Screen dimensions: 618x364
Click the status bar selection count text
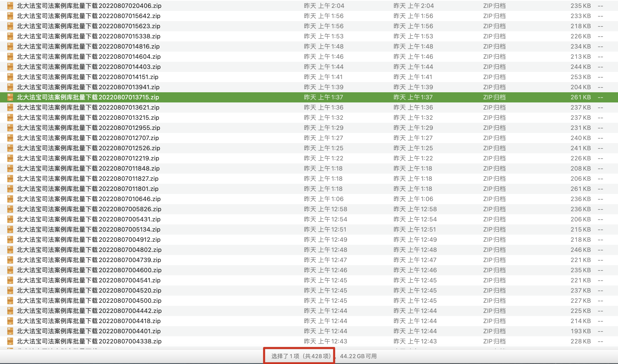(x=301, y=356)
